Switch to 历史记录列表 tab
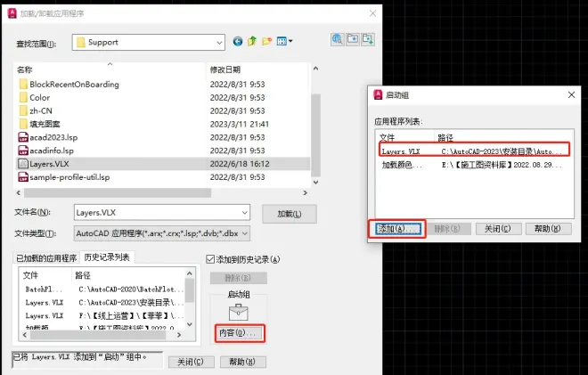Image resolution: width=588 pixels, height=375 pixels. 107,257
